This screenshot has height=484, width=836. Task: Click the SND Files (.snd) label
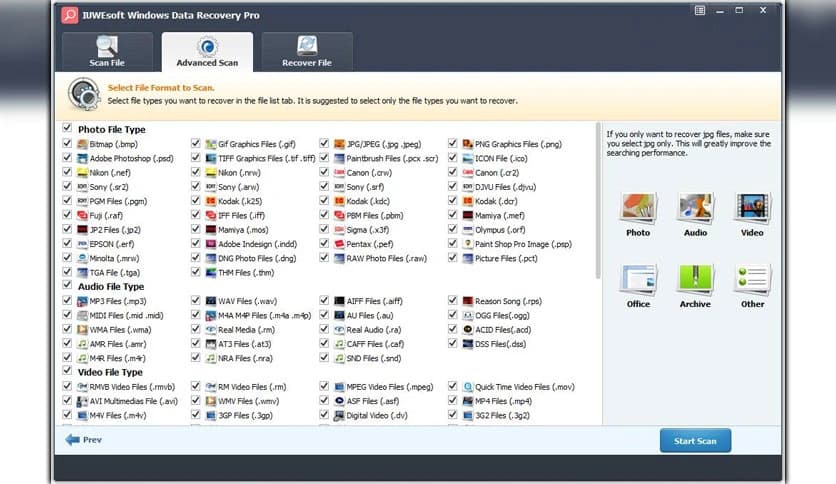(x=374, y=359)
